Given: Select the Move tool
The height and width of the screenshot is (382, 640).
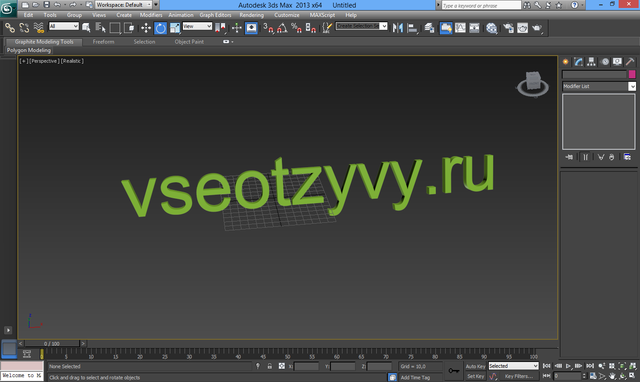Looking at the screenshot, I should coord(146,28).
